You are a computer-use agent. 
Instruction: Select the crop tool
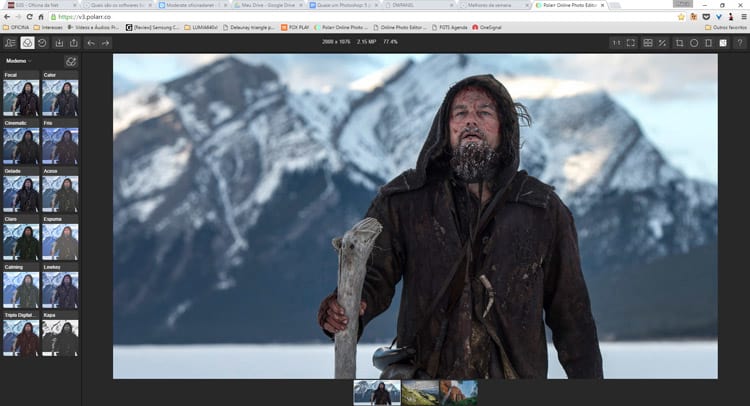(679, 43)
